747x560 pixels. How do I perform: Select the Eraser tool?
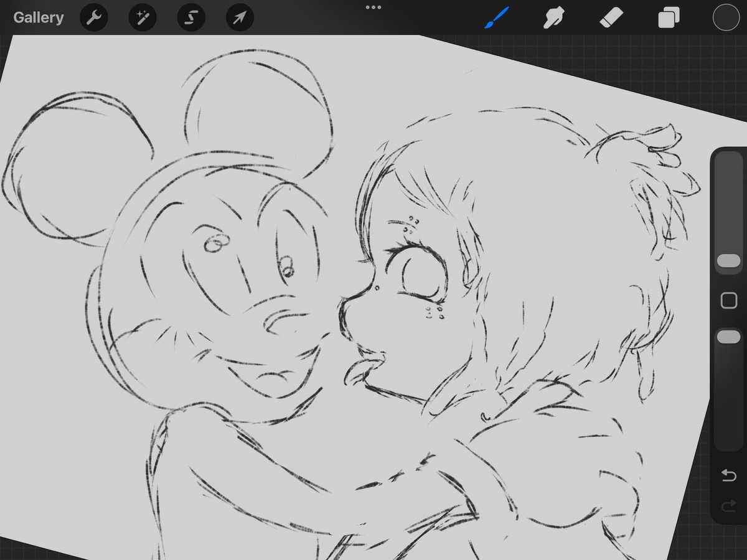coord(611,18)
